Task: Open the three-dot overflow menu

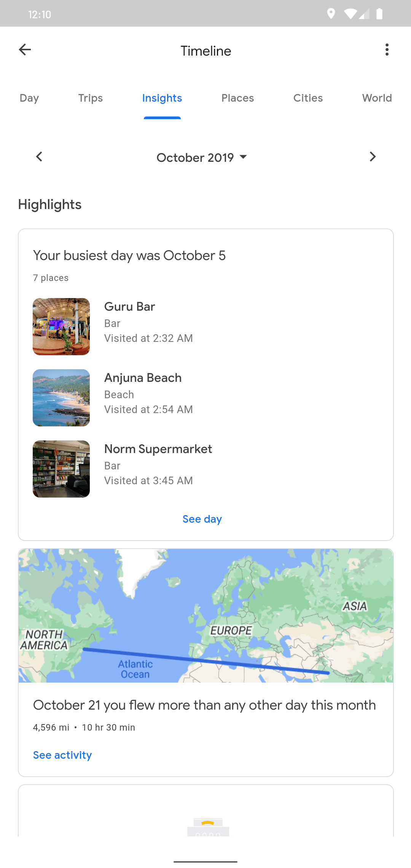Action: [x=387, y=50]
